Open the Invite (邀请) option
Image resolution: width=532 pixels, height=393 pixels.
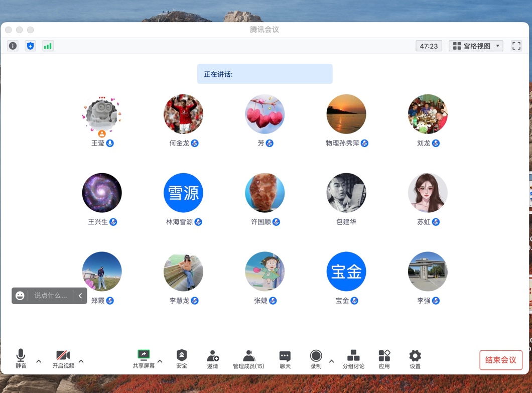tap(212, 359)
